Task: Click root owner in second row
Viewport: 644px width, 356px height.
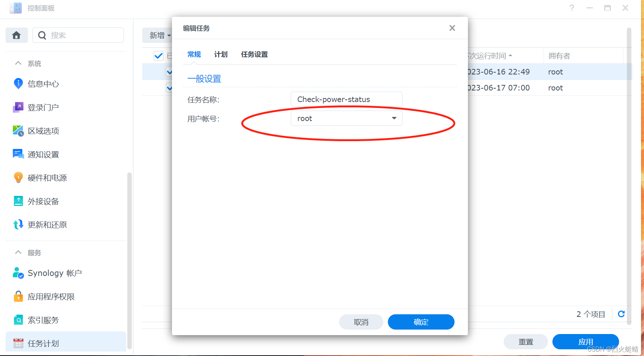Action: pos(555,88)
